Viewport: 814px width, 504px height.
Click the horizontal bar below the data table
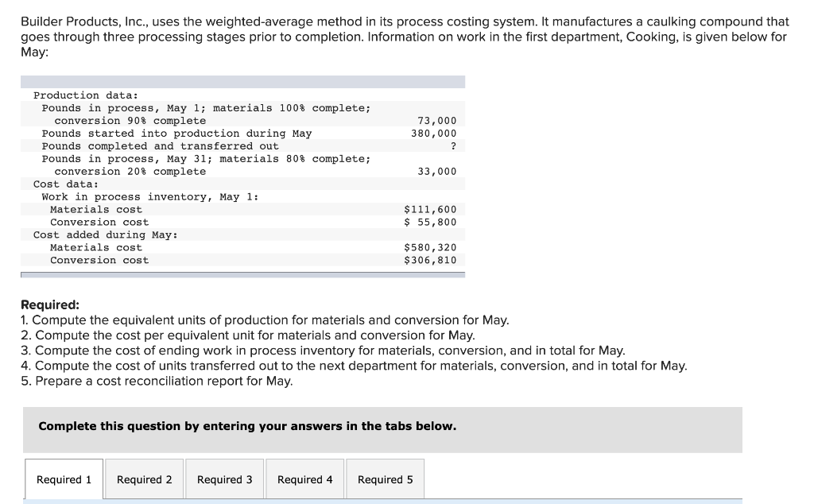pos(242,274)
